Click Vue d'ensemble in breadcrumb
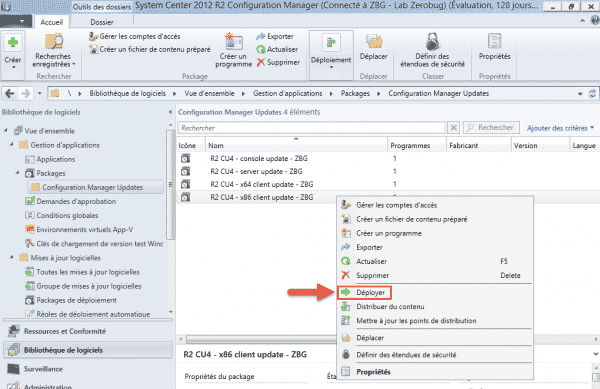 [209, 93]
